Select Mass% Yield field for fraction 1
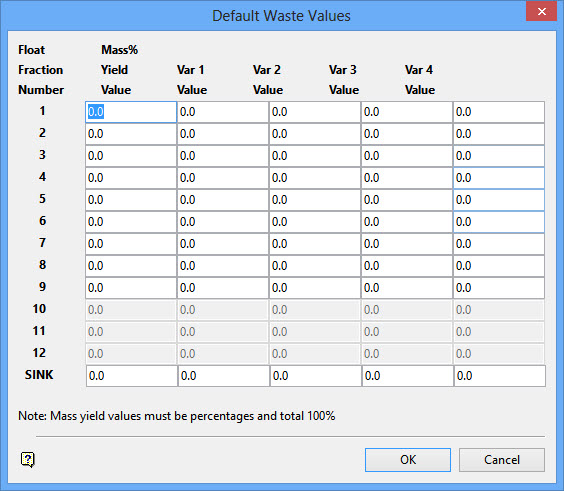This screenshot has width=564, height=491. [131, 112]
